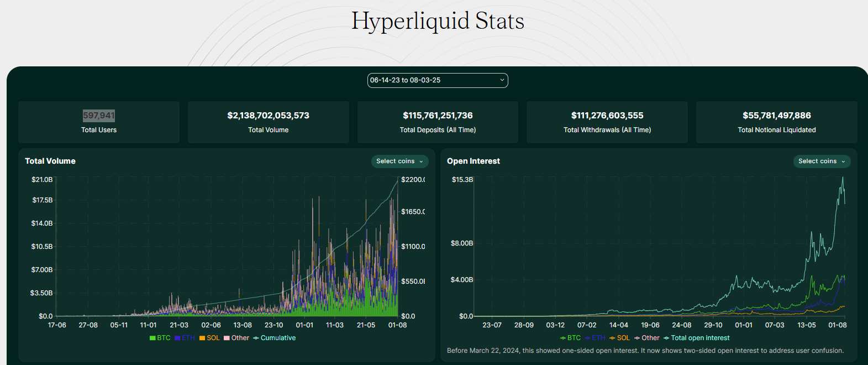
Task: Toggle BTC legend in Total Volume chart
Action: point(160,338)
